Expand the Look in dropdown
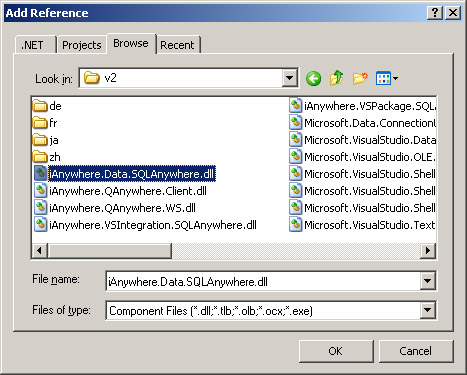The height and width of the screenshot is (375, 467). [289, 78]
